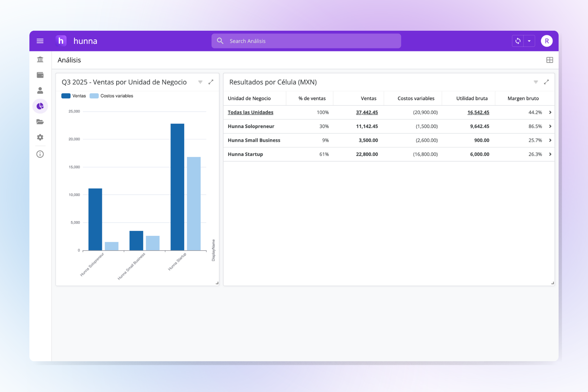
Task: Select the pie chart Análisis icon
Action: point(40,106)
